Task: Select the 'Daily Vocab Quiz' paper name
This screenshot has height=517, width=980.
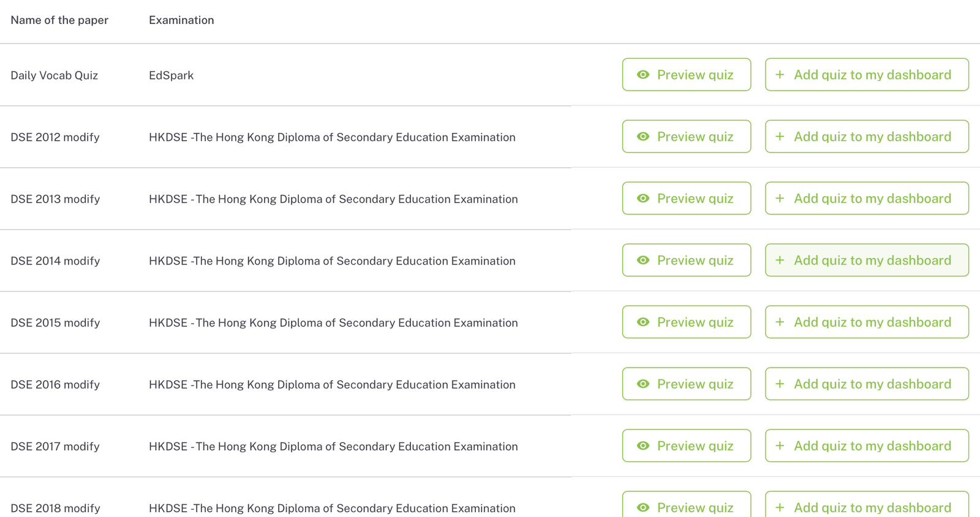Action: [x=54, y=75]
